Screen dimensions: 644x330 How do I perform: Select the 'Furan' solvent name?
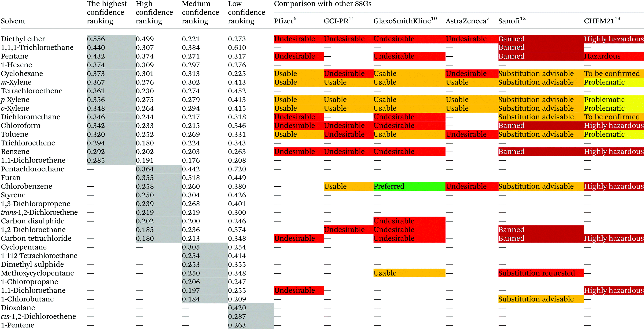(x=11, y=178)
